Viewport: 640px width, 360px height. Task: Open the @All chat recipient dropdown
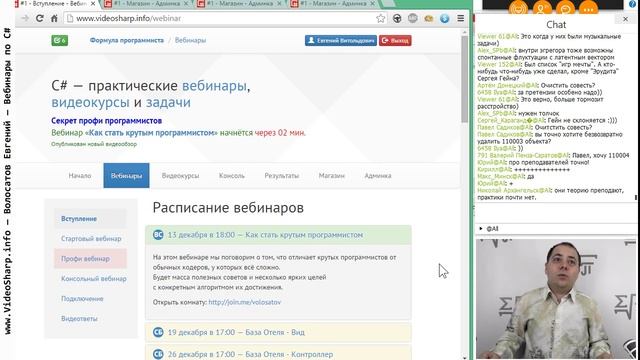[x=489, y=229]
